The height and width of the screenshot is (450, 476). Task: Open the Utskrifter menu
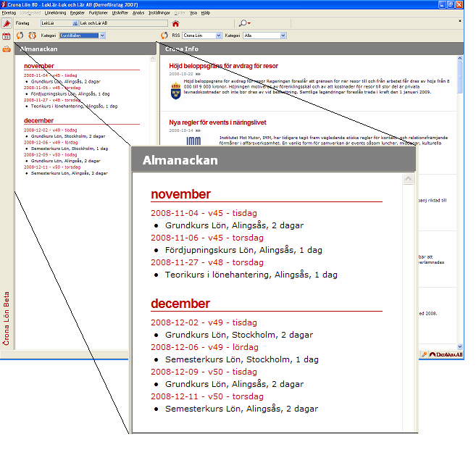point(120,13)
